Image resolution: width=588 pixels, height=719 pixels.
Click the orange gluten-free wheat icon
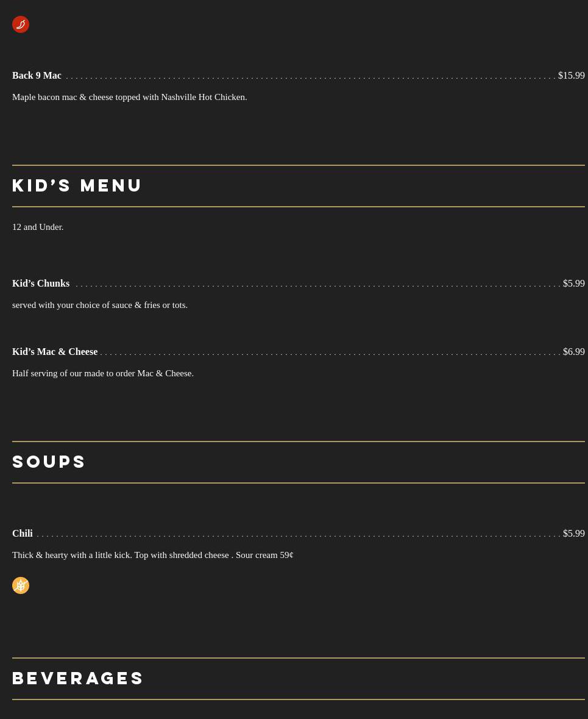21,585
